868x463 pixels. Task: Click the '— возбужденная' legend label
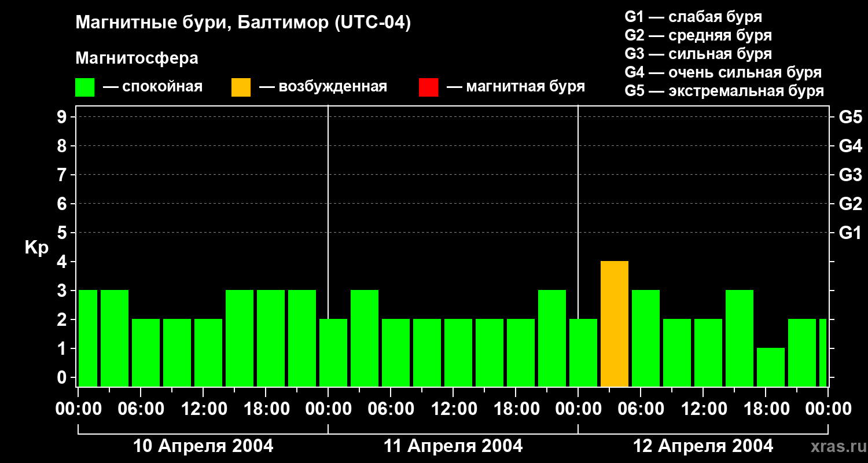pyautogui.click(x=323, y=87)
